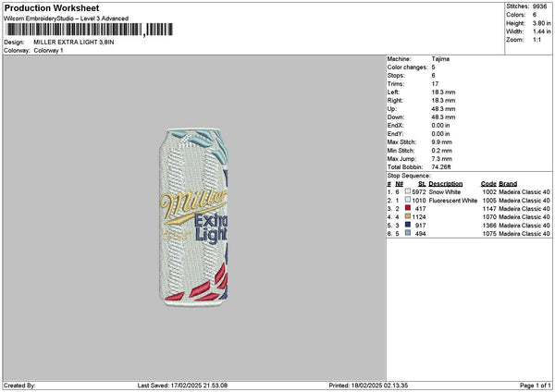Click 'Madeira Classic 40' in the Snow White row
The width and height of the screenshot is (555, 392).
pos(524,192)
